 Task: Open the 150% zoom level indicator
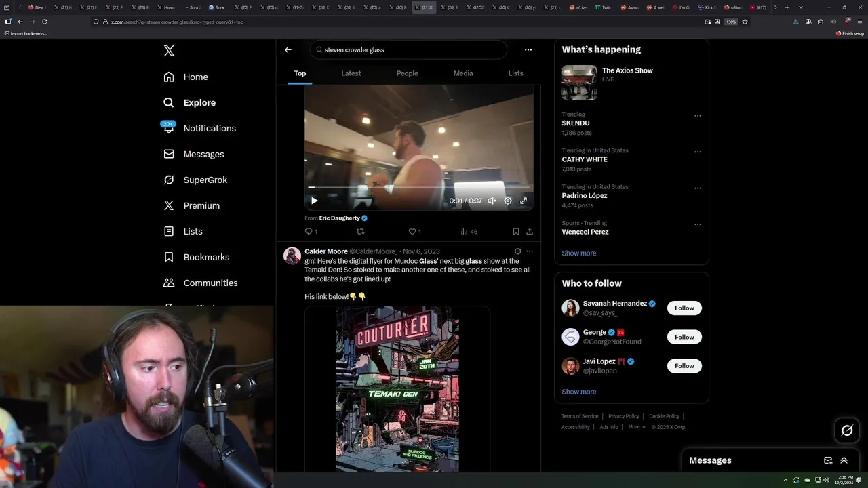tap(731, 22)
